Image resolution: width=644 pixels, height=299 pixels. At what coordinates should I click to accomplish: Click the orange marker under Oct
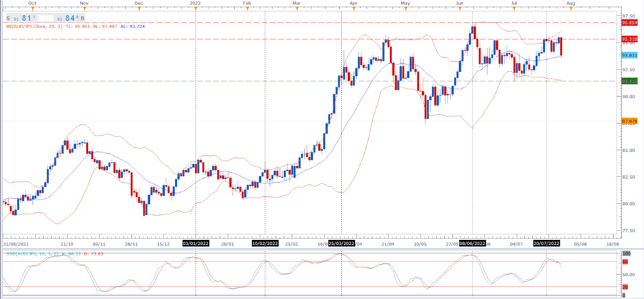tap(33, 8)
